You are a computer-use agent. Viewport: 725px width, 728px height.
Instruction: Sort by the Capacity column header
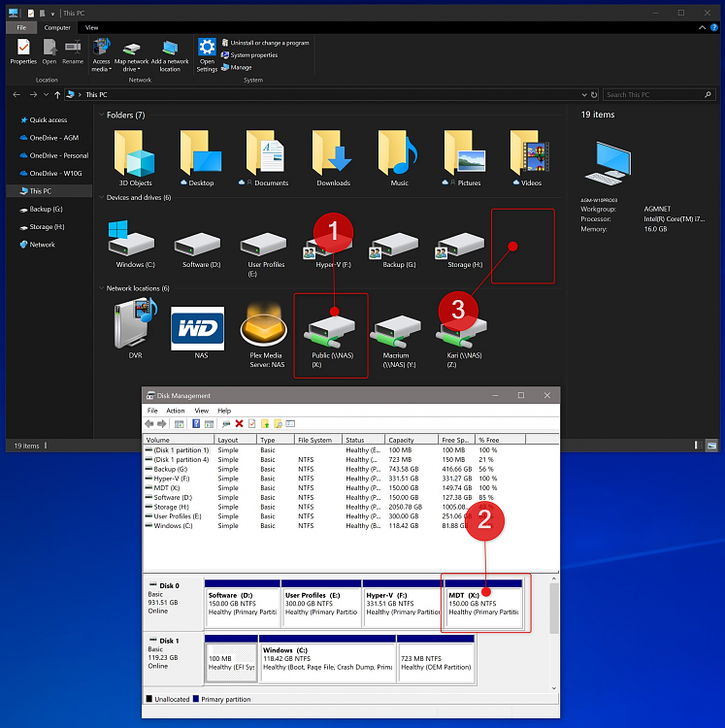click(x=412, y=440)
